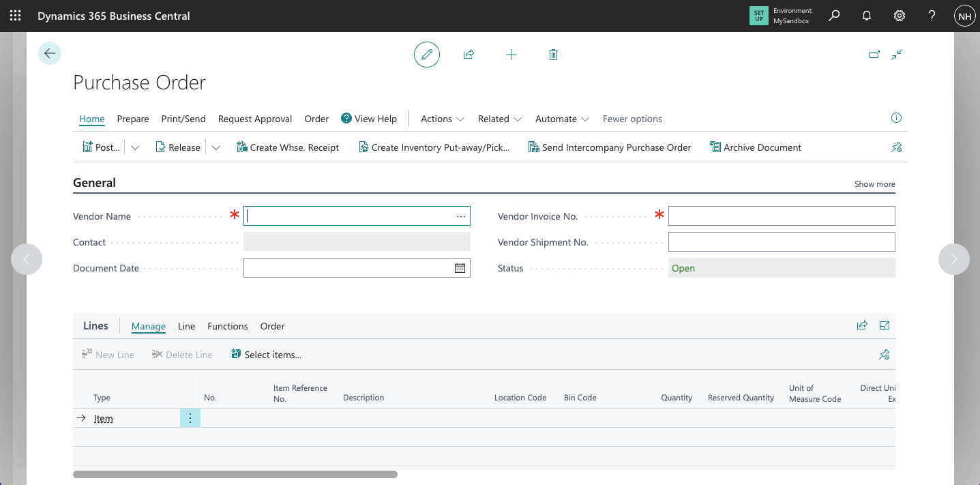Switch to the Prepare tab

(x=133, y=119)
